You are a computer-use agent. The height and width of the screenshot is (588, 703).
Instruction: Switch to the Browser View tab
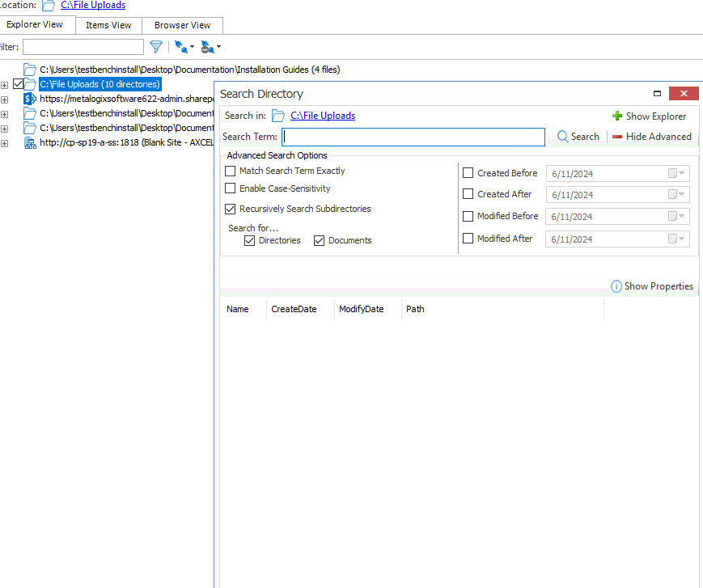[182, 25]
